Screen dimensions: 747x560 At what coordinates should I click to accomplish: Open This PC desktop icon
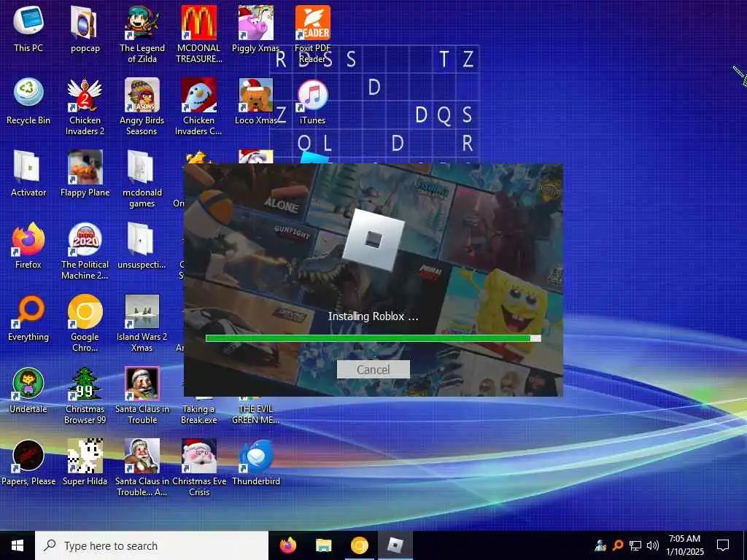pos(28,28)
